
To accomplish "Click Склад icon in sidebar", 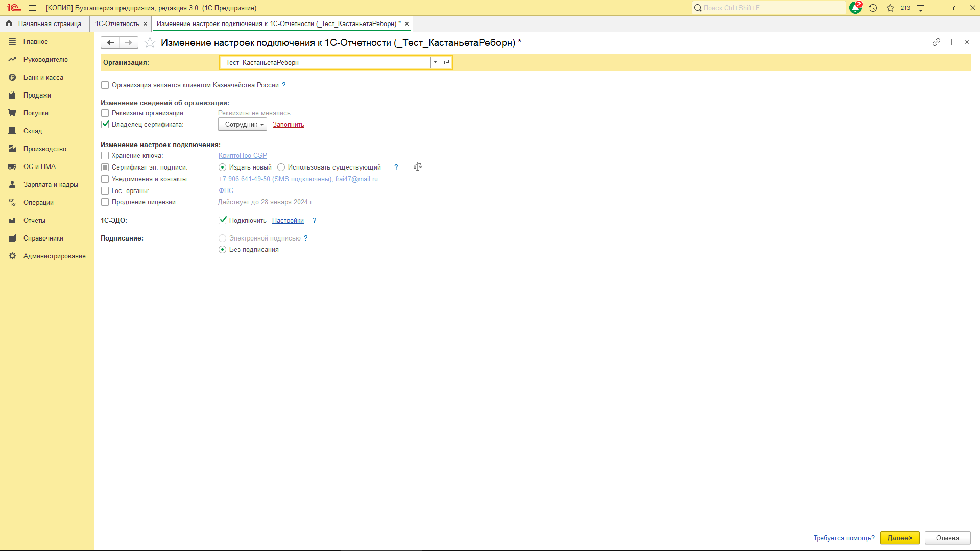I will click(12, 131).
